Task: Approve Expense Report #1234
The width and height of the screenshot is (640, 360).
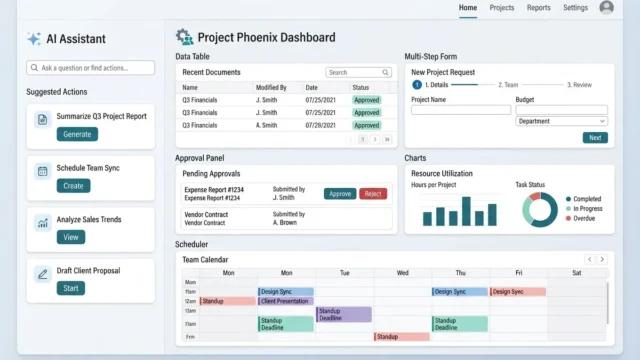Action: 340,194
